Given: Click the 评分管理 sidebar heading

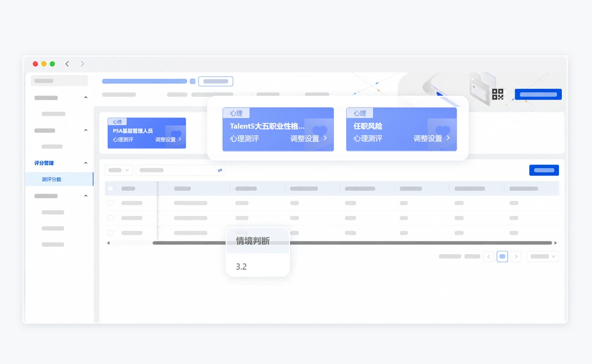Looking at the screenshot, I should coord(44,163).
